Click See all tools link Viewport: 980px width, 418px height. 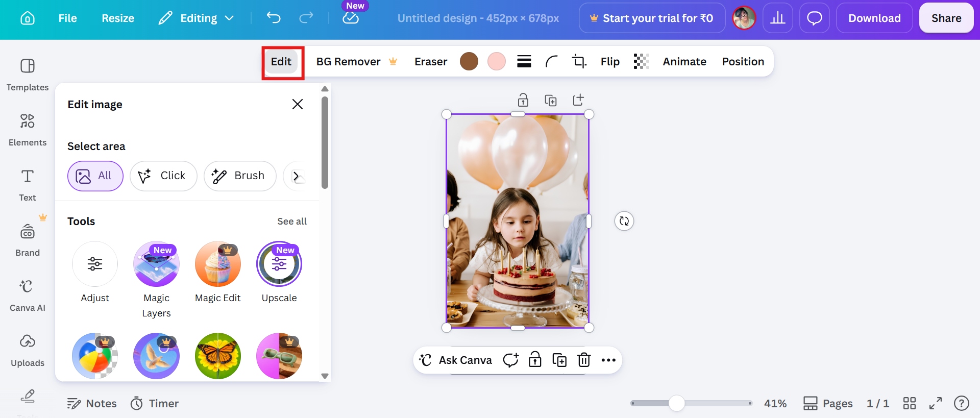292,222
